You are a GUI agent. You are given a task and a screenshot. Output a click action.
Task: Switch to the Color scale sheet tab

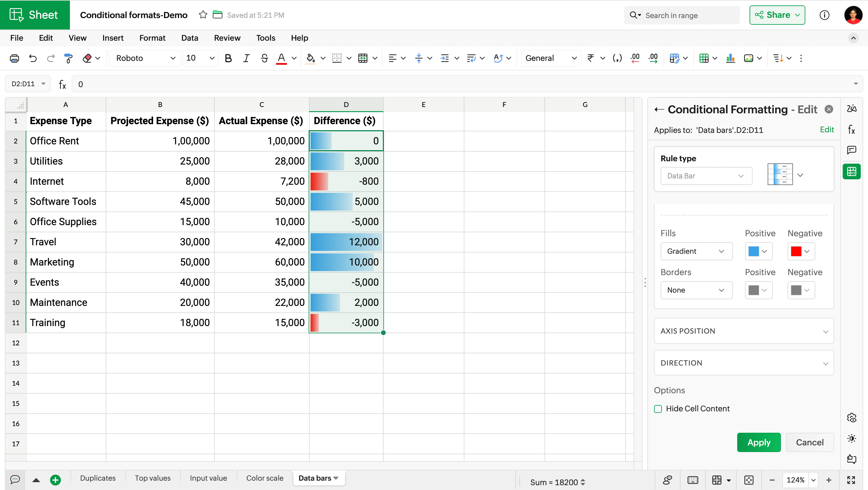265,478
